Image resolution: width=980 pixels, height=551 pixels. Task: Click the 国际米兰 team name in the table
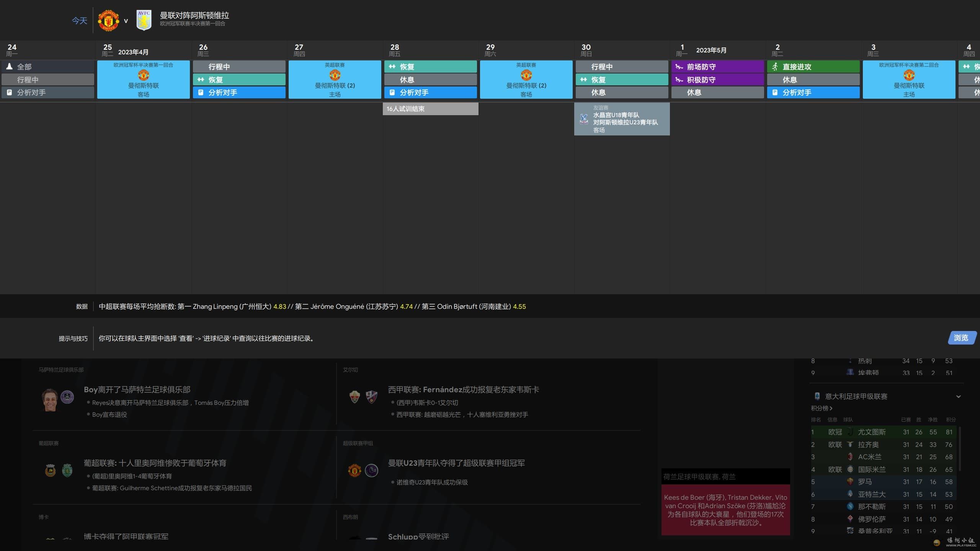(x=872, y=469)
